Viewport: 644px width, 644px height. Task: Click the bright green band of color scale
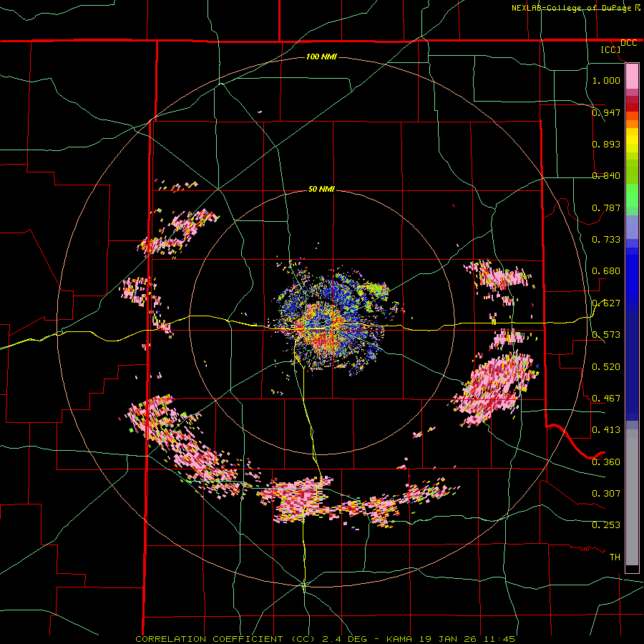[x=632, y=195]
